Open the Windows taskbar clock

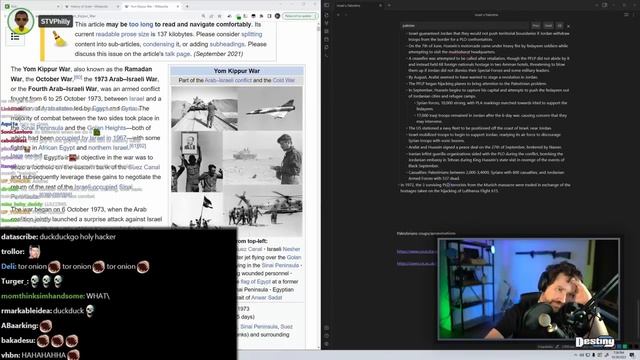tap(619, 355)
